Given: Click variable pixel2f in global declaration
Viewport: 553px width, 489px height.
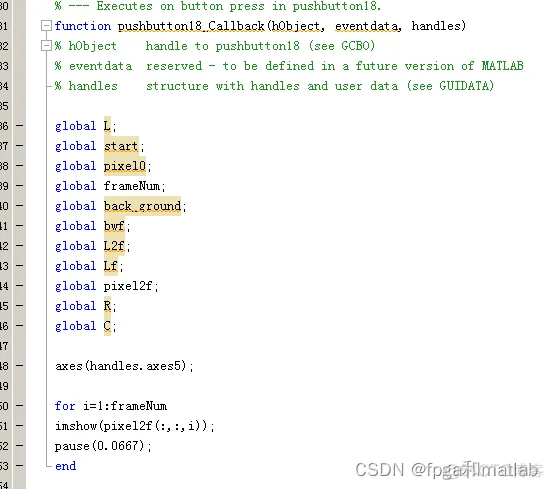Looking at the screenshot, I should [x=128, y=286].
